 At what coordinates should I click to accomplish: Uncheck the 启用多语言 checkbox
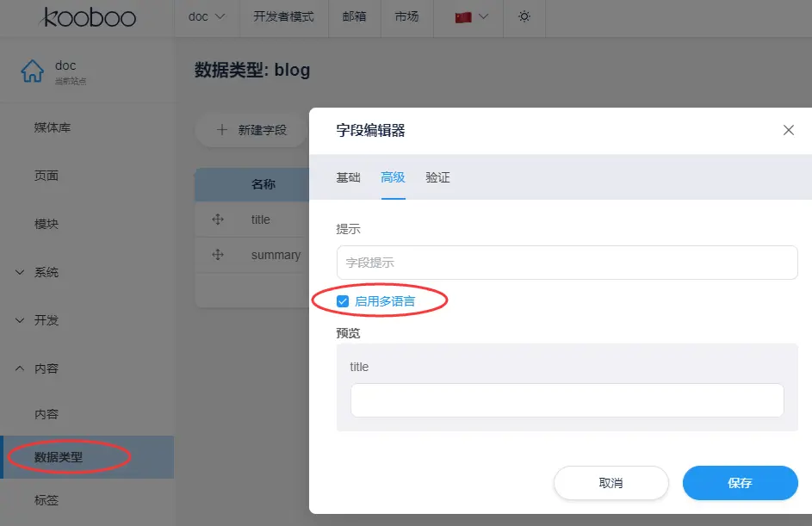[343, 301]
